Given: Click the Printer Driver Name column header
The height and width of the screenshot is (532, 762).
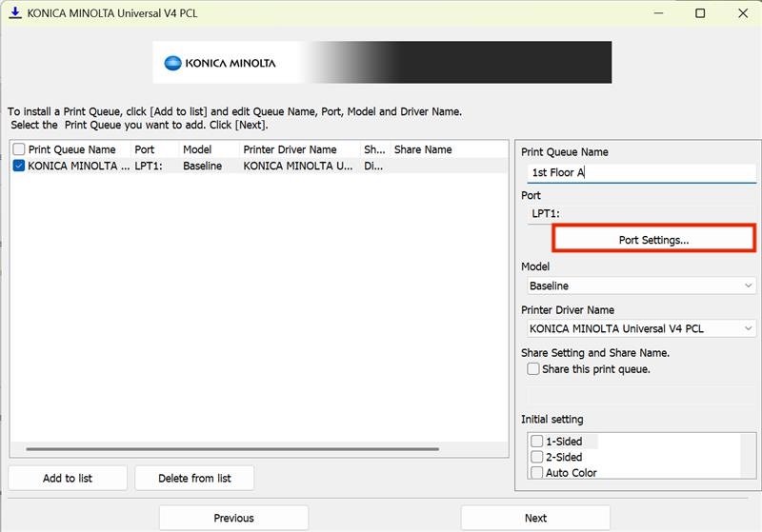Looking at the screenshot, I should tap(291, 149).
